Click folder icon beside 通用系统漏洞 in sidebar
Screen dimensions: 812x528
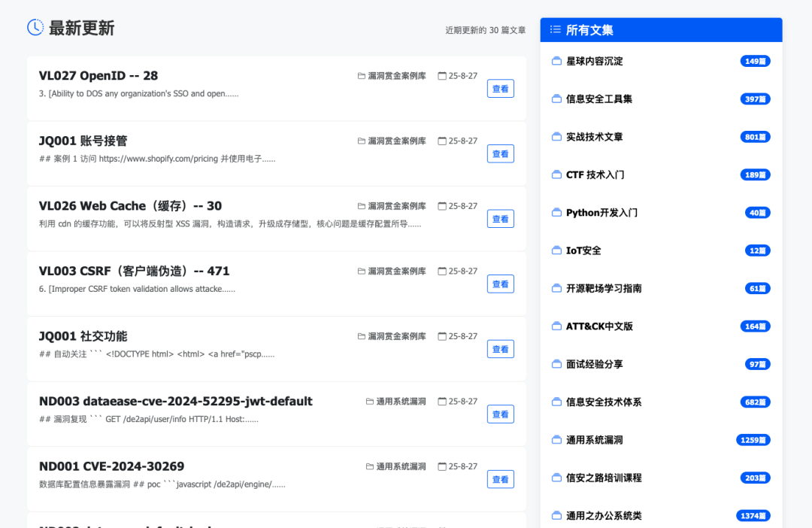tap(556, 439)
